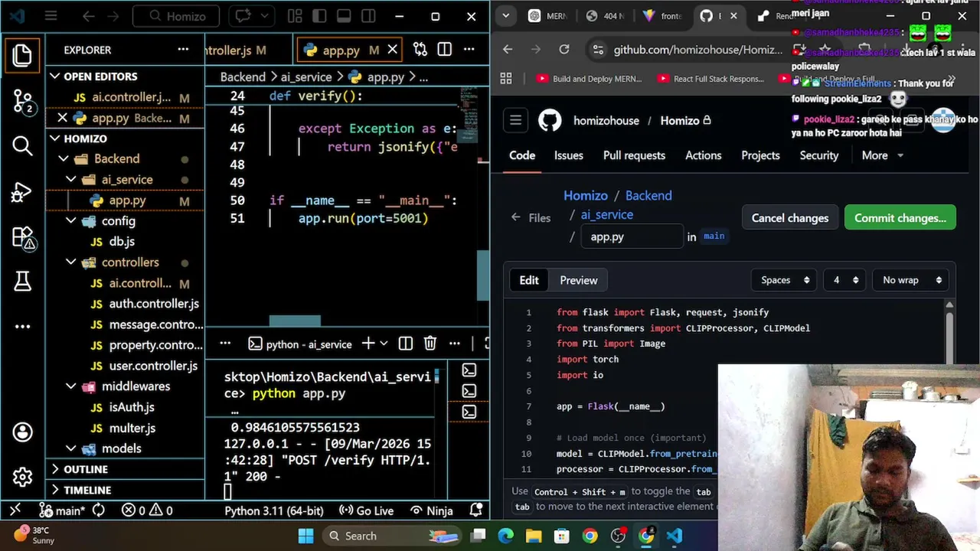Click the Commit changes button
This screenshot has height=551, width=980.
coord(900,218)
